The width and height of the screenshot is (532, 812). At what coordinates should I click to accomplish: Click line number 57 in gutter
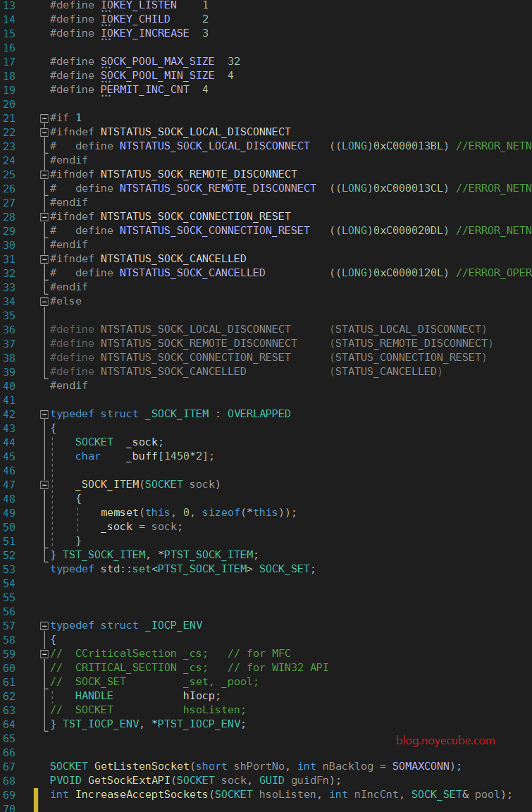point(9,626)
